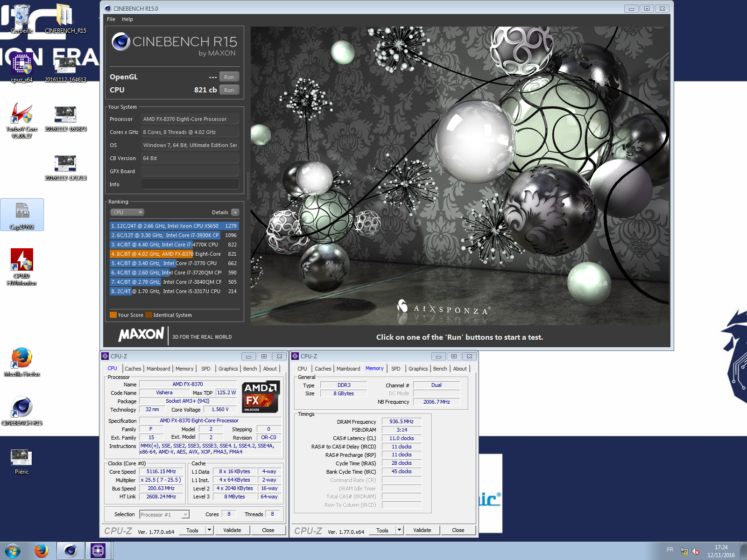The width and height of the screenshot is (747, 560).
Task: Click Validate in right CPU-Z window
Action: pos(422,530)
